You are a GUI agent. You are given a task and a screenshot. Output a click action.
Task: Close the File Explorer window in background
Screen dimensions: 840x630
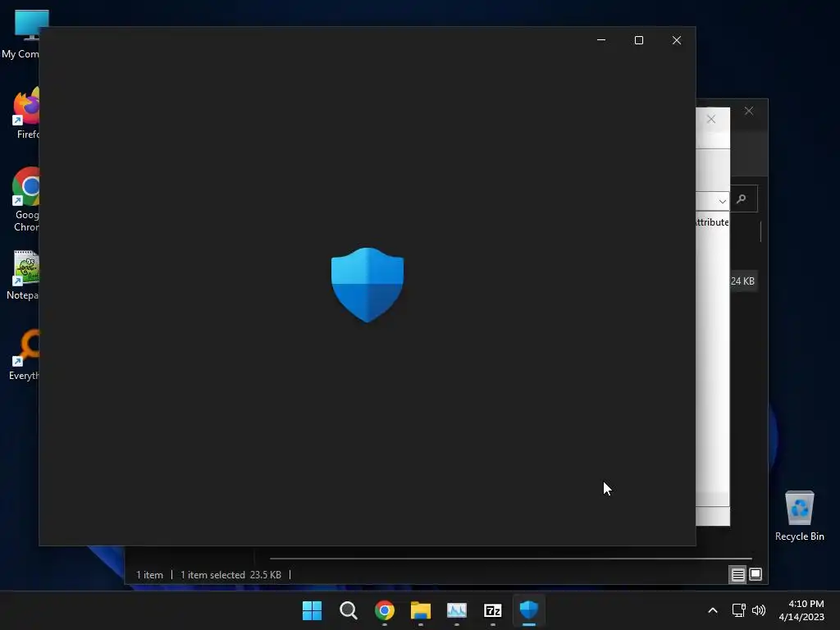pos(749,111)
